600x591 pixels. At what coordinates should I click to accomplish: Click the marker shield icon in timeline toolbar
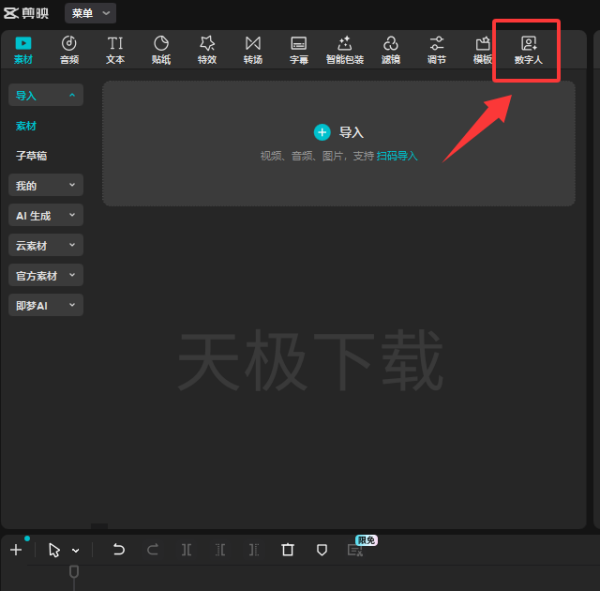tap(321, 550)
